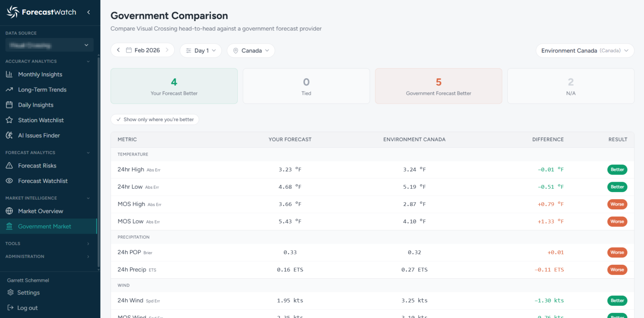Open the Data Source selector

coord(49,45)
